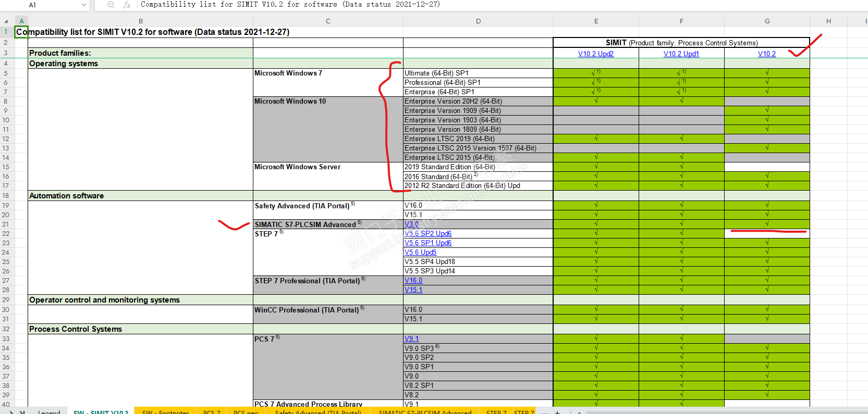Select column G header
Image resolution: width=868 pixels, height=414 pixels.
(767, 21)
